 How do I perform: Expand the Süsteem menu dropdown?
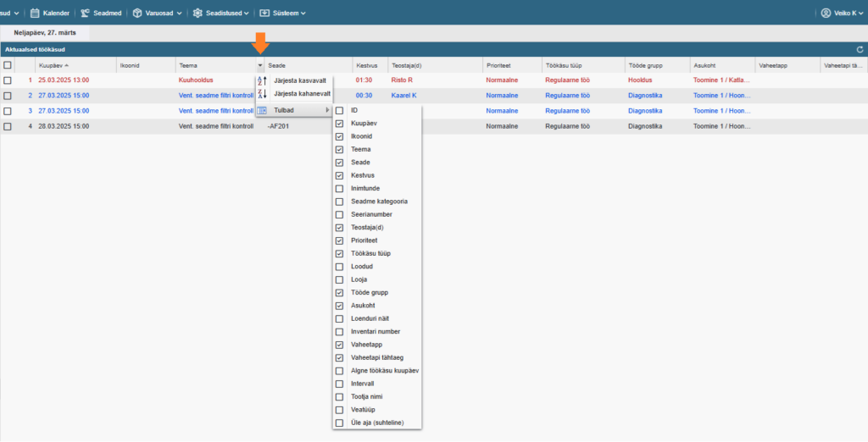[x=303, y=14]
